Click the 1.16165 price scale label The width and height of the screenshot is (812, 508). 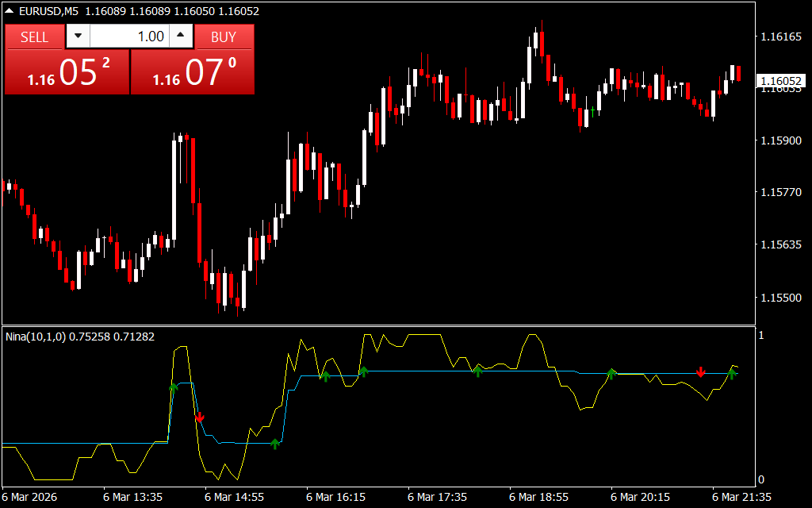coord(780,37)
